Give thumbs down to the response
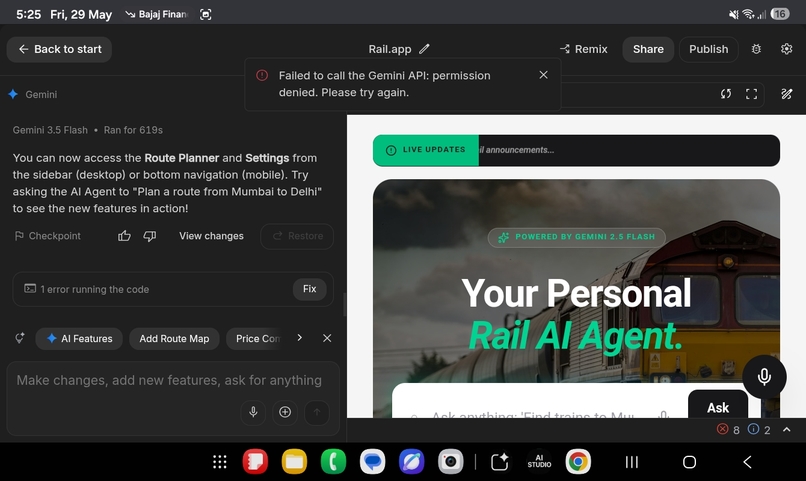This screenshot has height=481, width=806. [x=150, y=236]
